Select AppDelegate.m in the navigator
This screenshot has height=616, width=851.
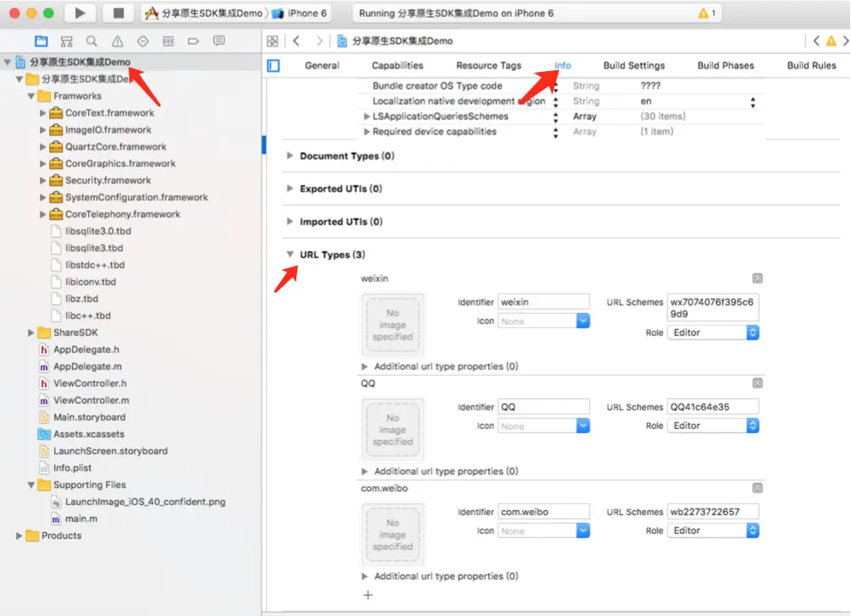point(87,366)
